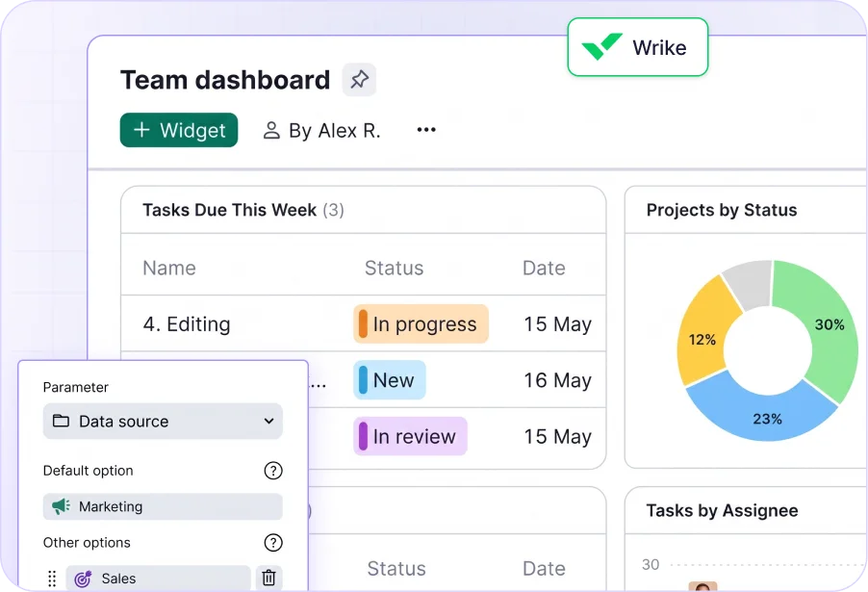Open the 4. Editing task
Viewport: 868px width, 592px height.
coord(187,324)
